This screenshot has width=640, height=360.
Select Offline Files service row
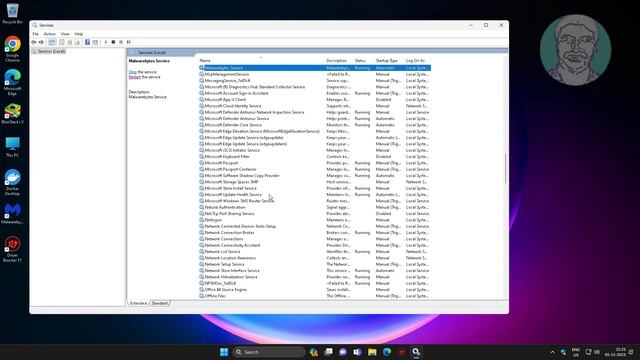(x=315, y=296)
